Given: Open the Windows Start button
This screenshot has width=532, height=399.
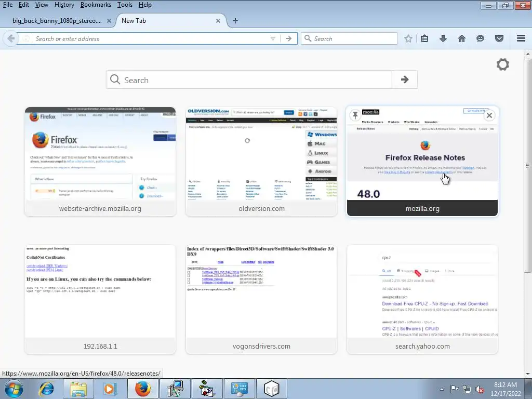Looking at the screenshot, I should (14, 389).
